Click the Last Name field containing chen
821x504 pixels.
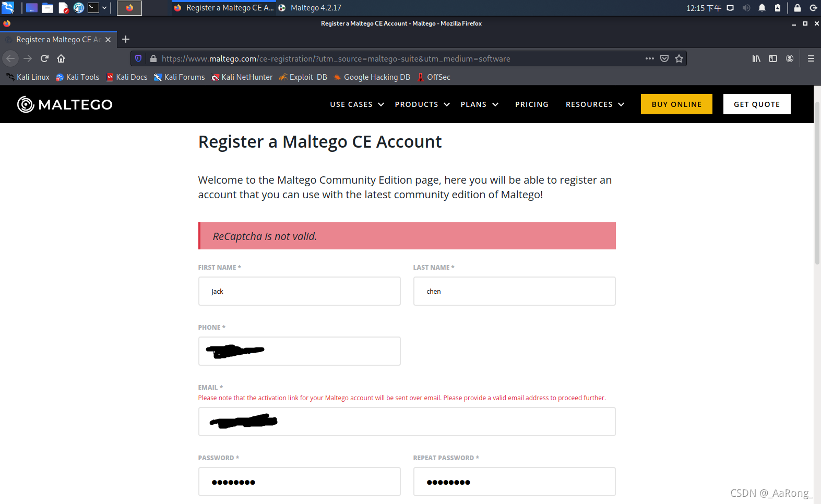click(515, 291)
